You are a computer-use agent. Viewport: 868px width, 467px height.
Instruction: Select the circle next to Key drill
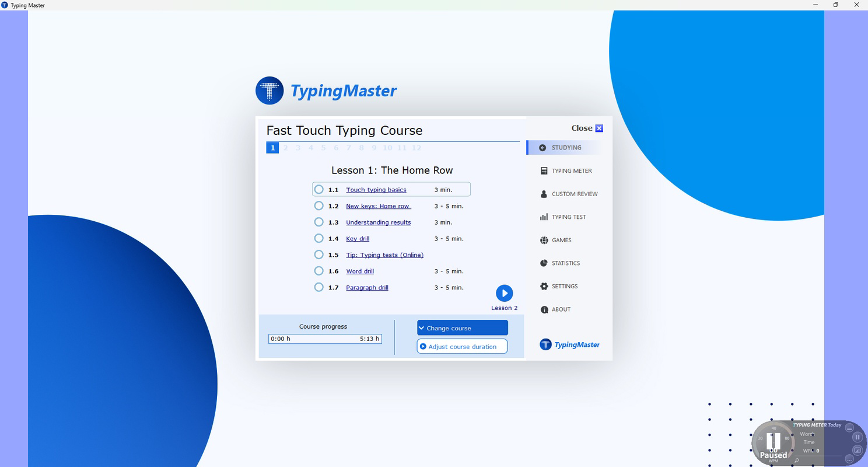tap(318, 238)
